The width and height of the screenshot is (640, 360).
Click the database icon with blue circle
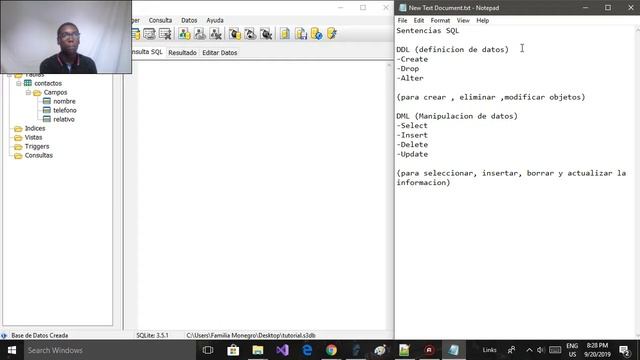[x=316, y=34]
